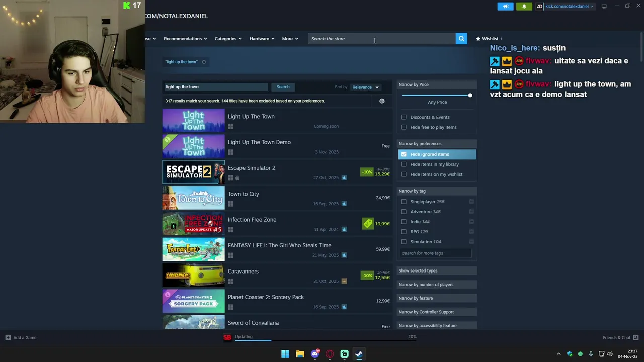Open Planet Coaster 2: Sorcery Pack result
This screenshot has height=362, width=644.
277,301
